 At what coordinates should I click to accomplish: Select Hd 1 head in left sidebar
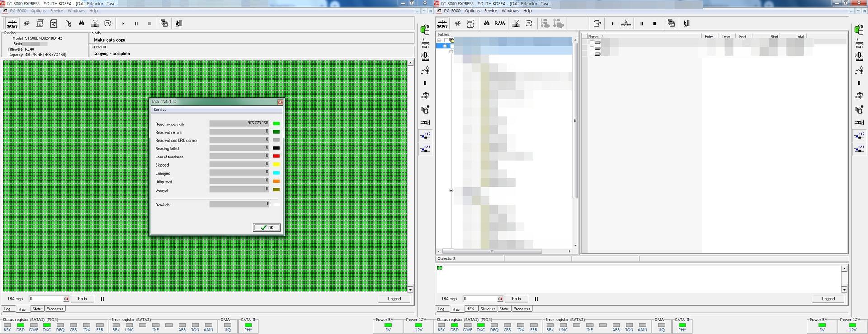tap(425, 149)
